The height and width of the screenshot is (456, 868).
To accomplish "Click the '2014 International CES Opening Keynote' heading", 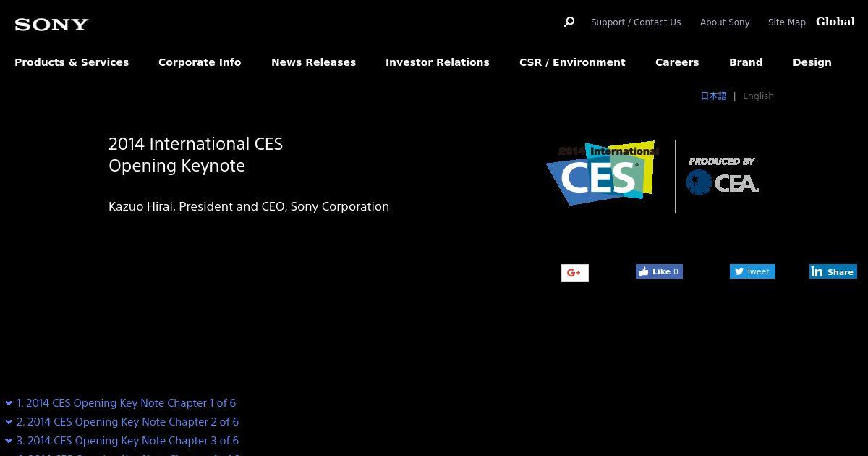I will click(x=195, y=155).
